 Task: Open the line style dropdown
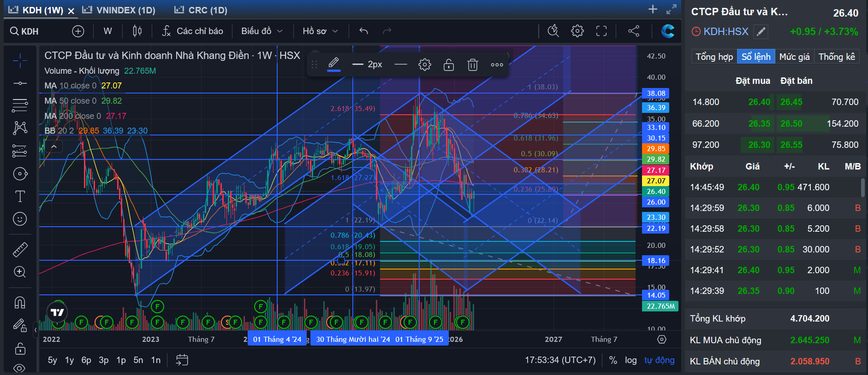401,65
